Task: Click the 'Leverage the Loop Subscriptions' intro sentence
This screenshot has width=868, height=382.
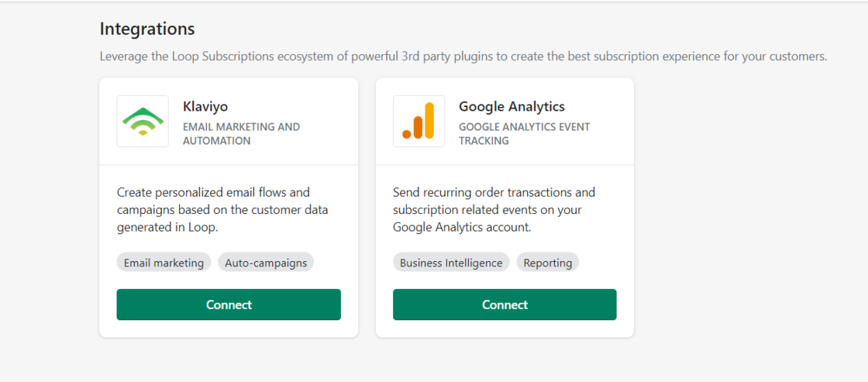Action: coord(463,57)
